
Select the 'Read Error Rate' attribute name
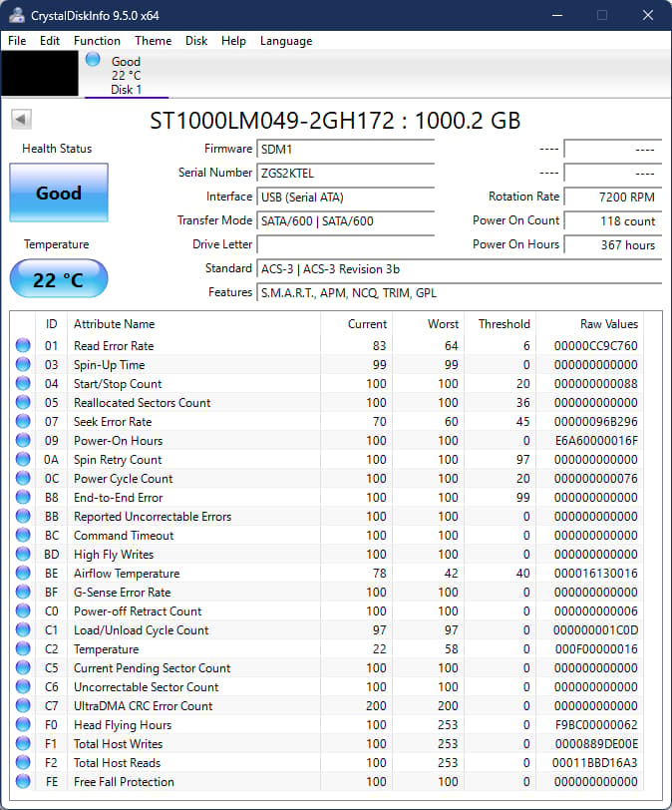tap(114, 345)
